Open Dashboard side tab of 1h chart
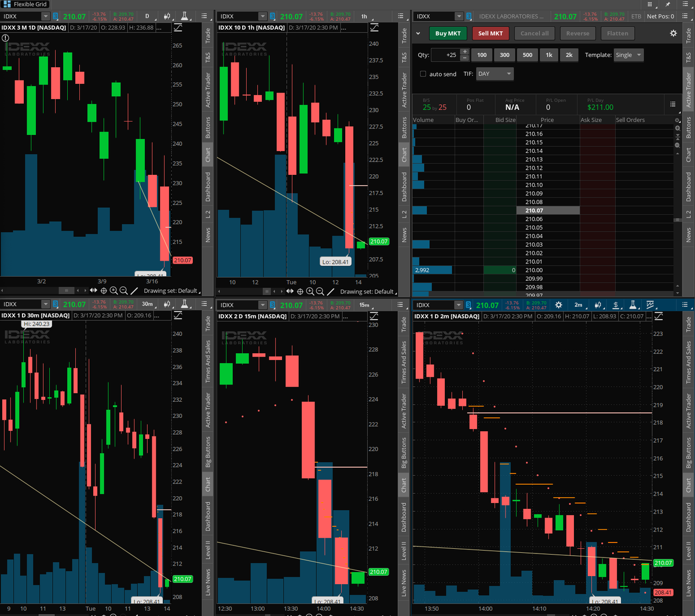The image size is (695, 616). [404, 186]
